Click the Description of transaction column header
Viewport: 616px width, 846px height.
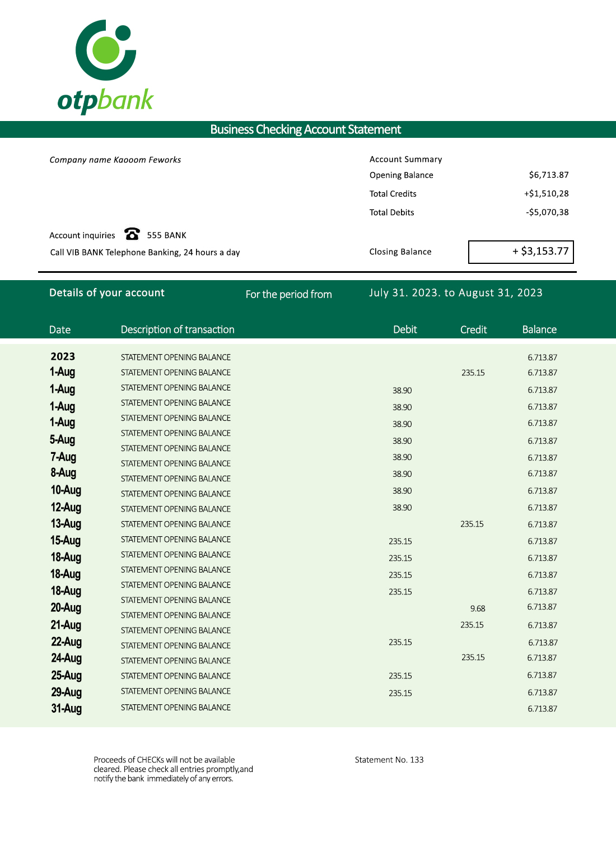tap(178, 329)
